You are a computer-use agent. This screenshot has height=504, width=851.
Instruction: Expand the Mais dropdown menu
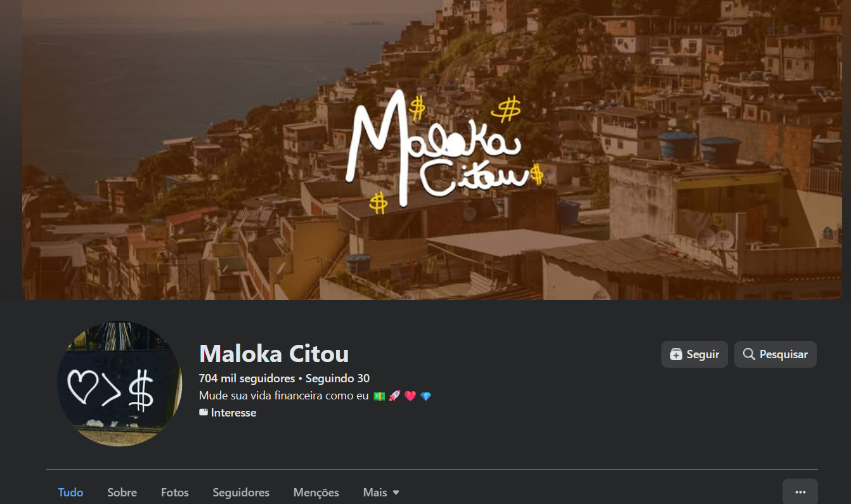[x=381, y=492]
